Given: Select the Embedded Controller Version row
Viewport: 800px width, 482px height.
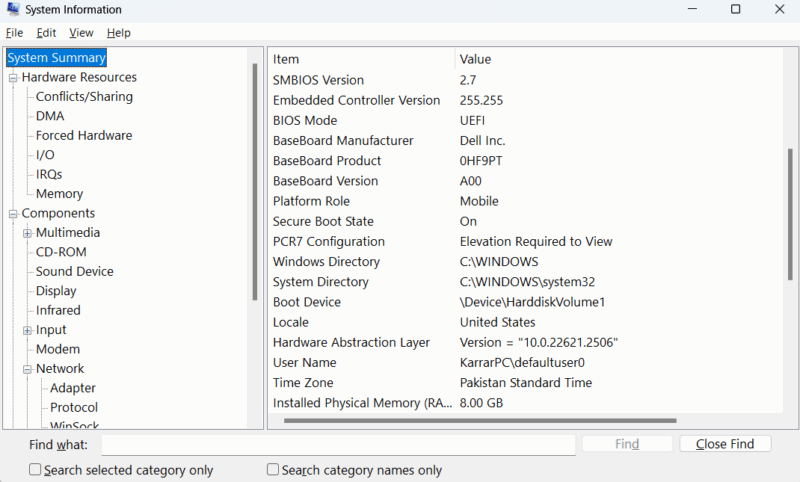Looking at the screenshot, I should tap(526, 100).
